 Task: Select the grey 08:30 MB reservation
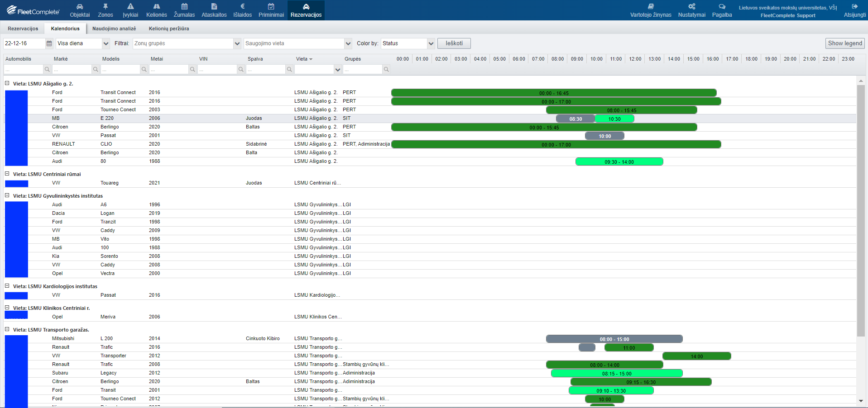[x=575, y=119]
